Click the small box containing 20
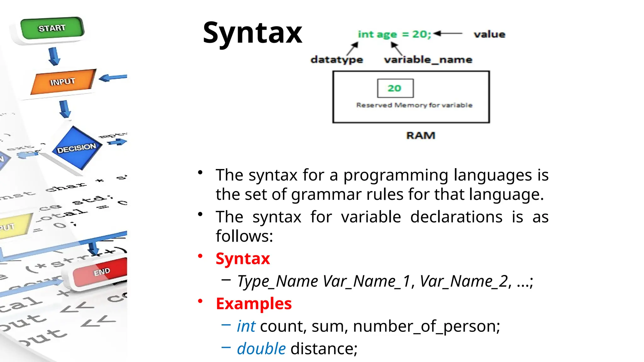Image resolution: width=644 pixels, height=362 pixels. click(x=395, y=88)
